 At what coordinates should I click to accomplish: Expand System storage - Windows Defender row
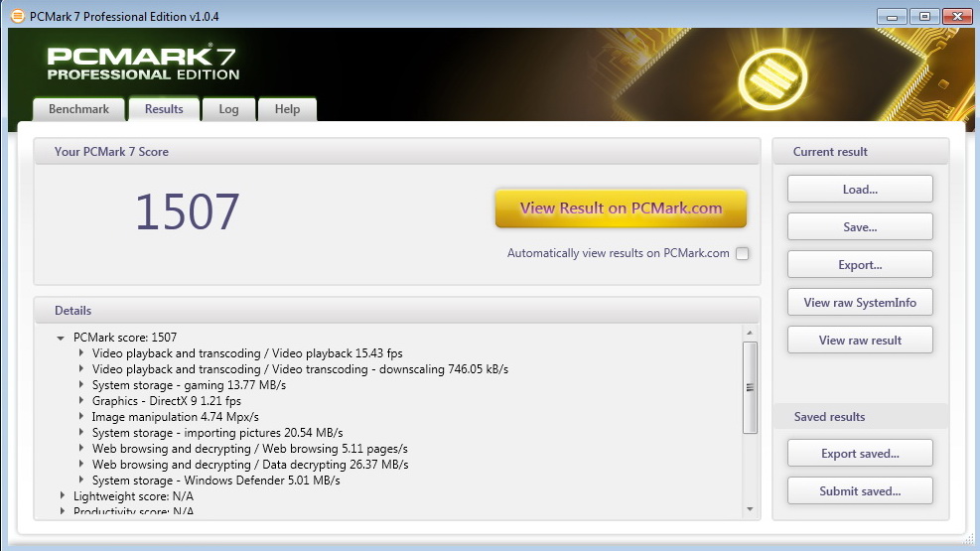81,480
